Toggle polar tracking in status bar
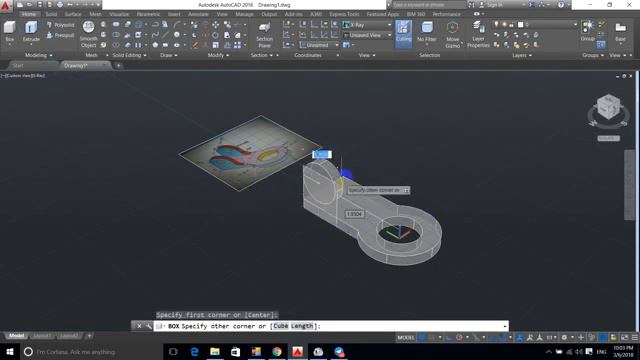Viewport: 640px width, 360px height. click(459, 338)
